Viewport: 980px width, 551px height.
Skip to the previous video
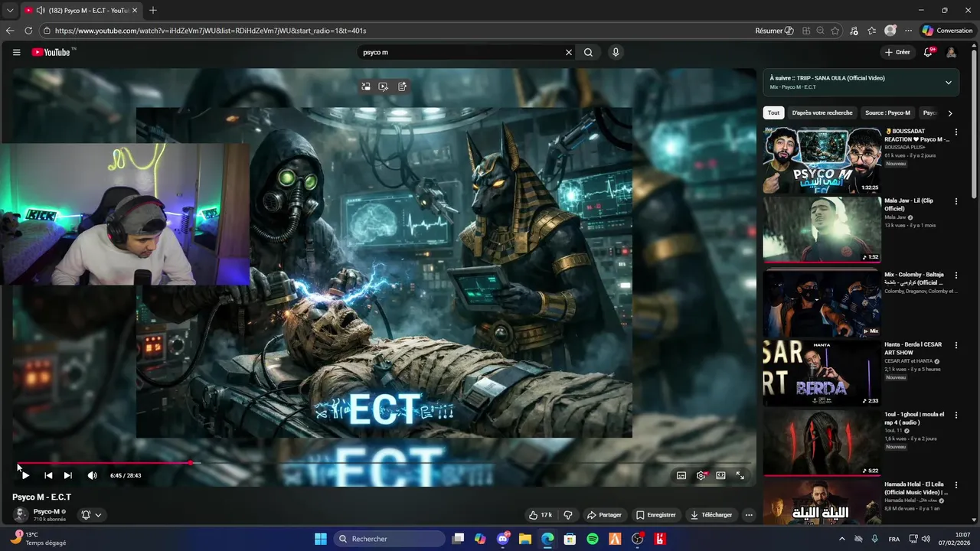48,475
